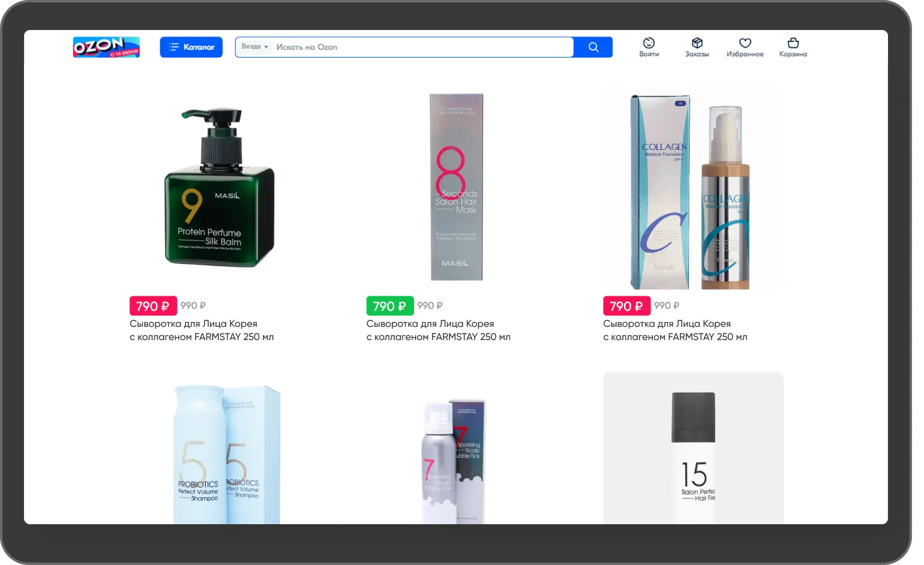The height and width of the screenshot is (565, 924).
Task: Click the green 790 ₽ price badge
Action: click(389, 306)
